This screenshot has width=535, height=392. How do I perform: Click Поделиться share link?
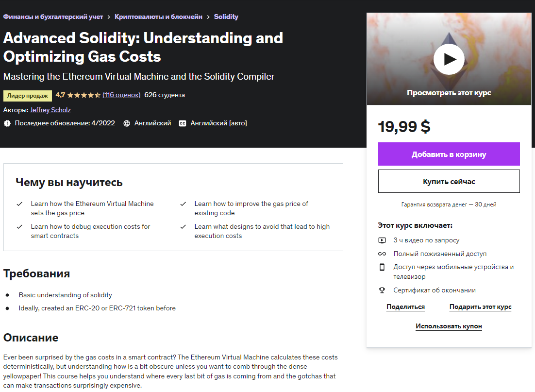coord(405,307)
